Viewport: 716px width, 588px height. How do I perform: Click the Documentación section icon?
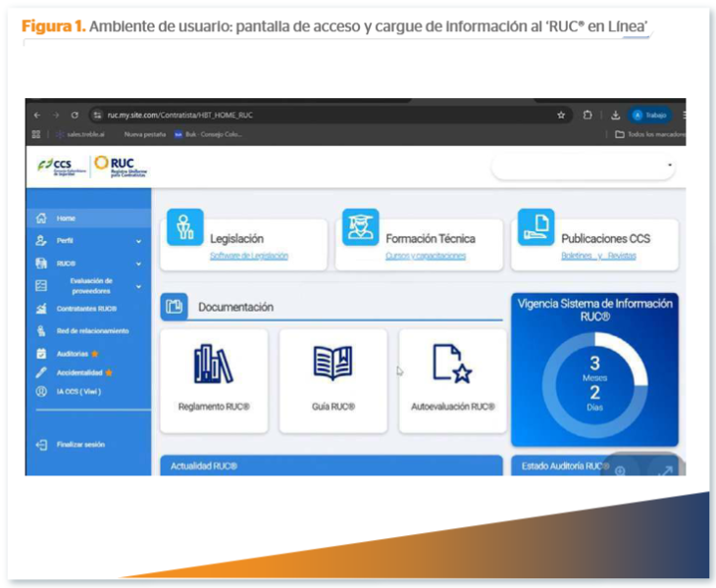(x=175, y=307)
